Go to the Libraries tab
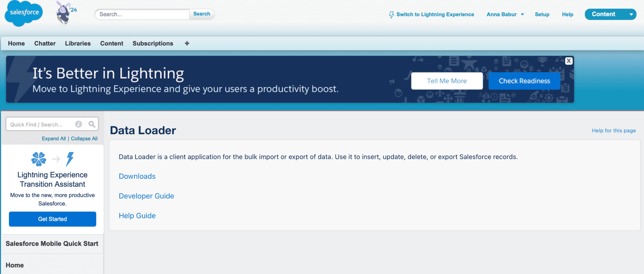 [78, 43]
